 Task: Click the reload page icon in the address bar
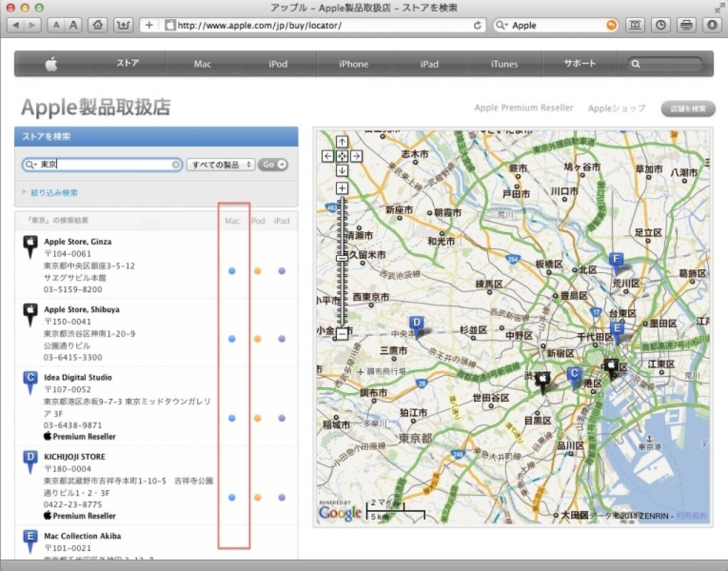click(478, 25)
